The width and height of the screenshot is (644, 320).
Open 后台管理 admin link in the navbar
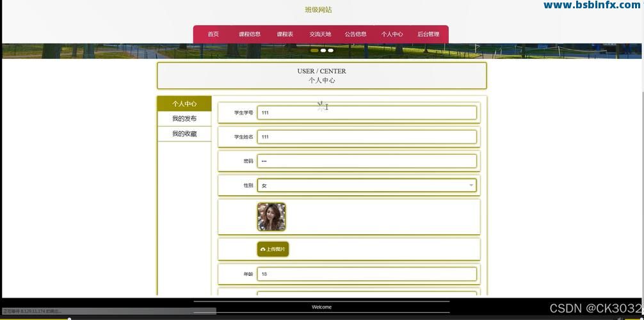[428, 35]
